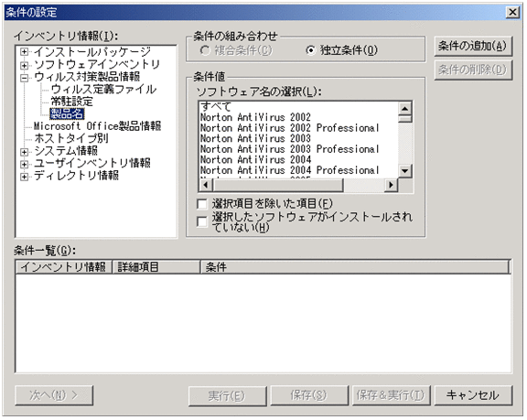Select システム情報 label in tree

(x=66, y=151)
